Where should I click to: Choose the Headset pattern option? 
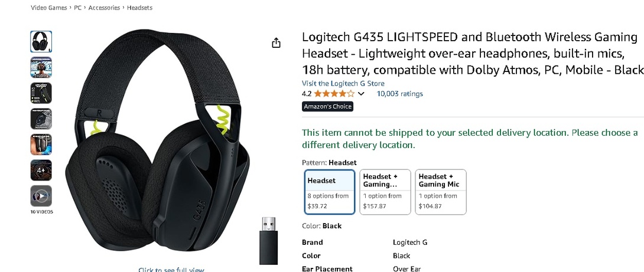pyautogui.click(x=330, y=192)
